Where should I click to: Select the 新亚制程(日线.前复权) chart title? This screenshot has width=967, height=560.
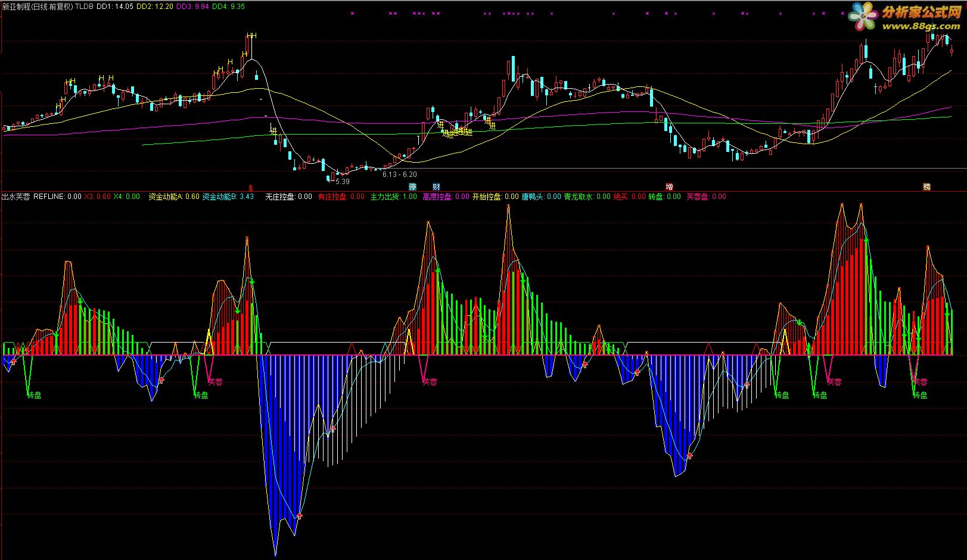[38, 7]
